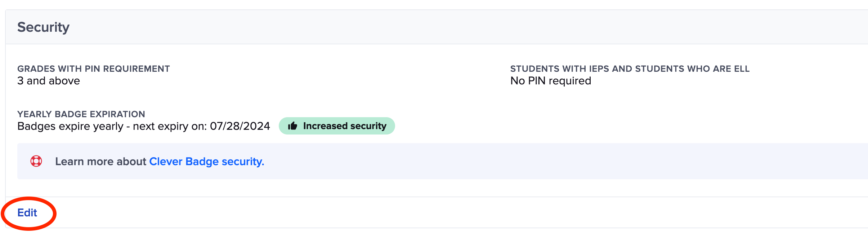Image resolution: width=868 pixels, height=238 pixels.
Task: Select the expiry date 07/28/2024
Action: [239, 126]
